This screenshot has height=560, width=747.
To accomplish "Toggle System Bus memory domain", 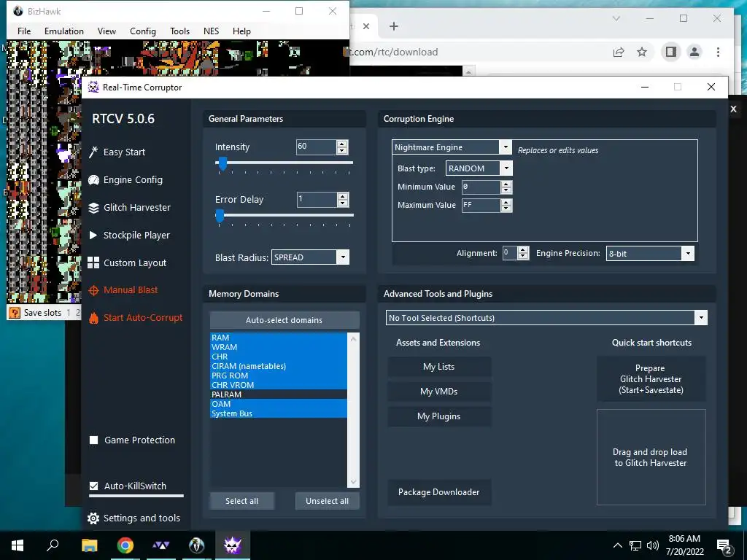I will pos(279,413).
